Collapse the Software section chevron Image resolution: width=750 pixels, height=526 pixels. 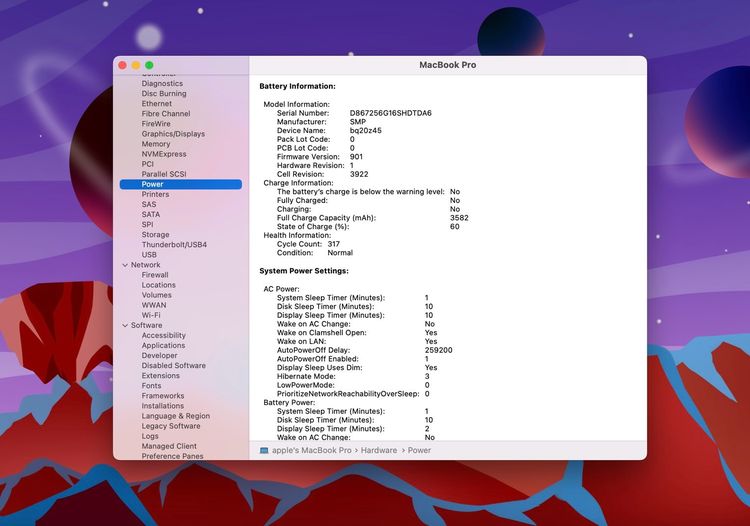tap(125, 326)
